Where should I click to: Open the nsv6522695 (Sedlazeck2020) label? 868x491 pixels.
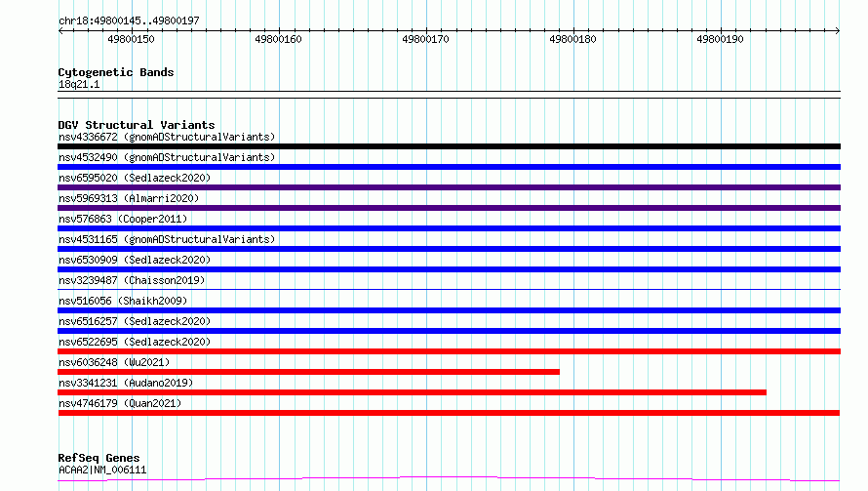[x=135, y=342]
